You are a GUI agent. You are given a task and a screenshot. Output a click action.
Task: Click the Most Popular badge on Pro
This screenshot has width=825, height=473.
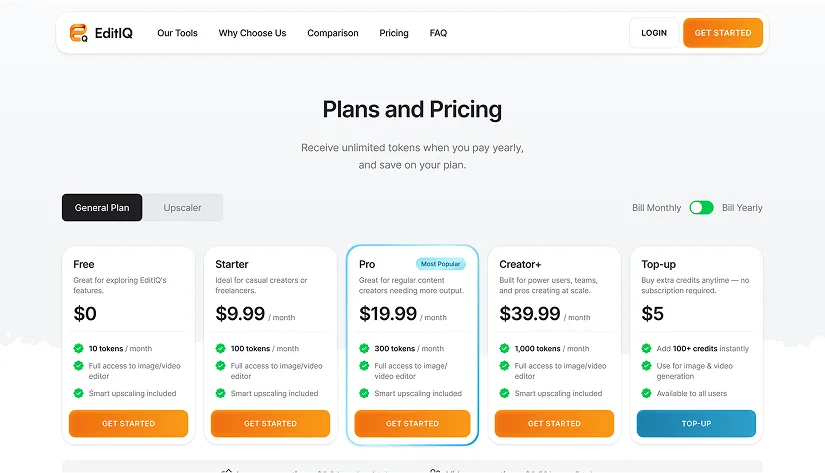(x=440, y=264)
